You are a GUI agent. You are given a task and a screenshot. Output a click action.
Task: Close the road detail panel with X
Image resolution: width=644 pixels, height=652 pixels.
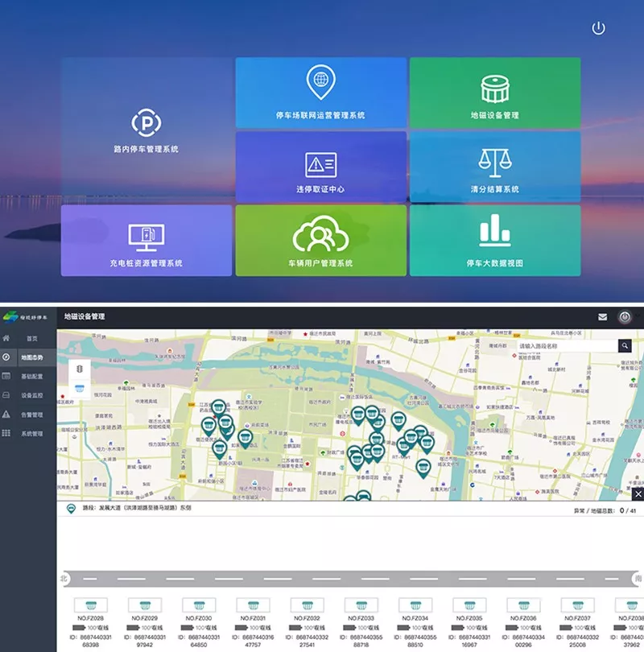(x=638, y=493)
